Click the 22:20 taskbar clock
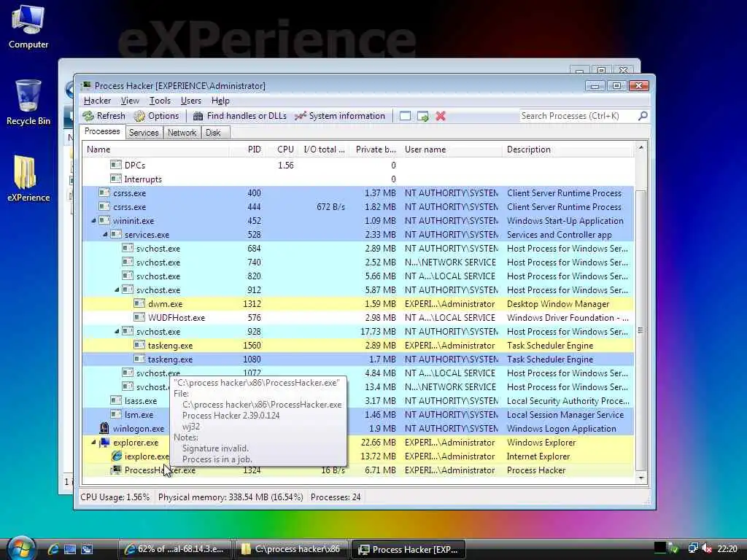This screenshot has height=560, width=747. (727, 548)
